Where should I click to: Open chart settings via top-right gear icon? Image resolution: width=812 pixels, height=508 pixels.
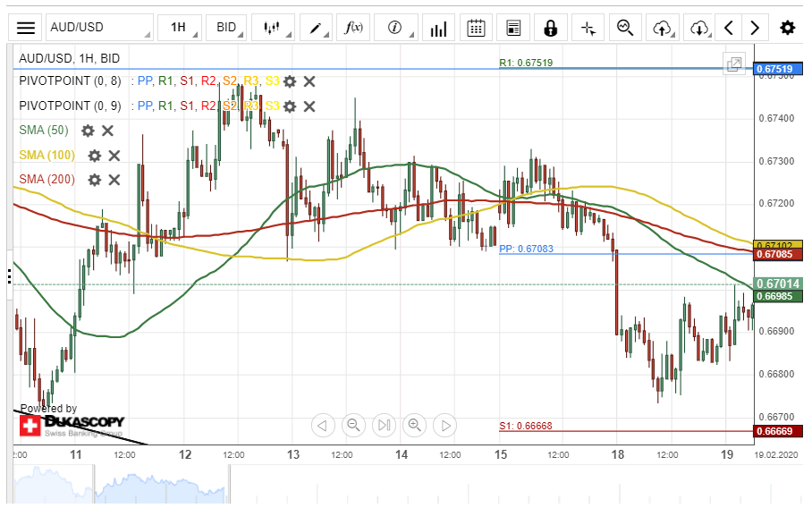click(x=787, y=28)
